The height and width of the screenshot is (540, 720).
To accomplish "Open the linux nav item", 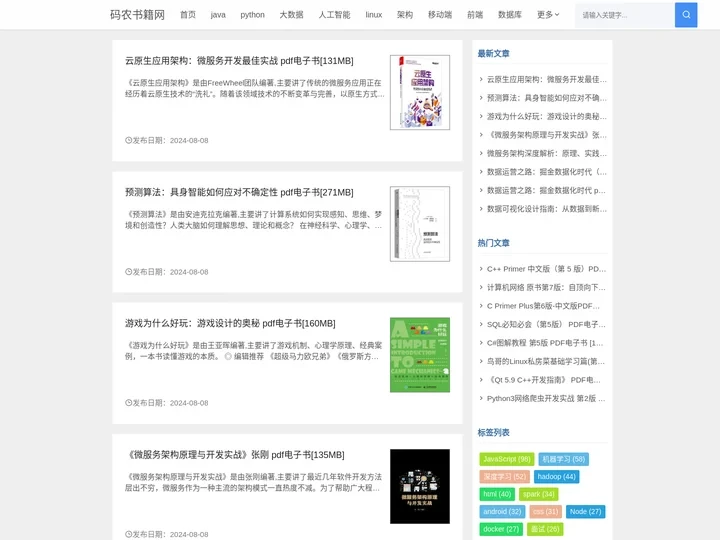I will (x=374, y=15).
